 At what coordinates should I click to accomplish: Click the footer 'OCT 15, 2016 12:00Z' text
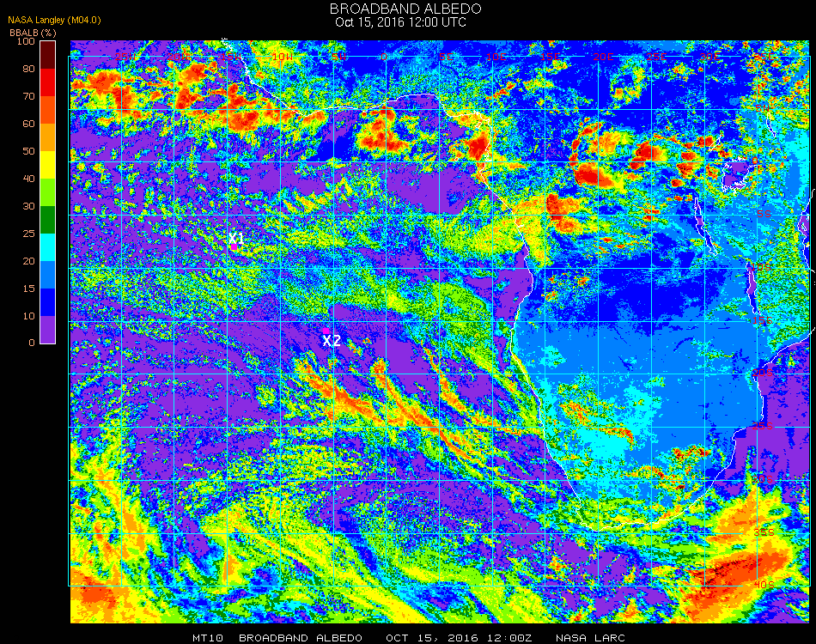pyautogui.click(x=459, y=638)
